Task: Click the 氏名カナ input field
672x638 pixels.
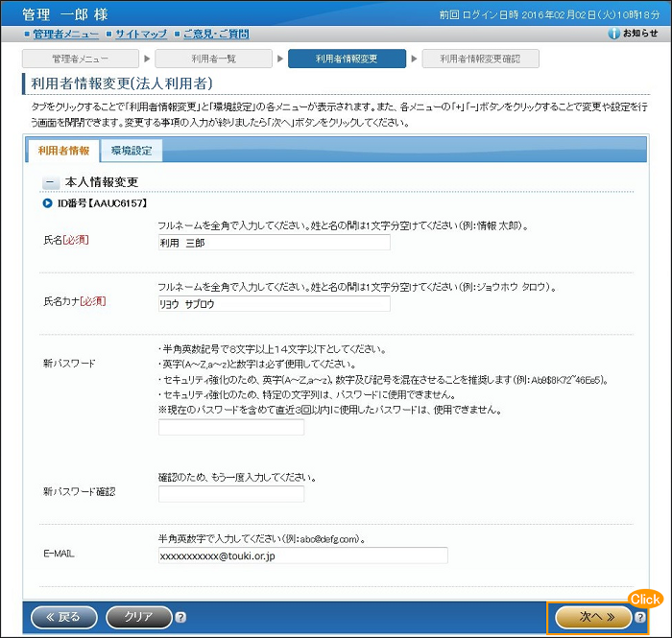Action: tap(275, 303)
